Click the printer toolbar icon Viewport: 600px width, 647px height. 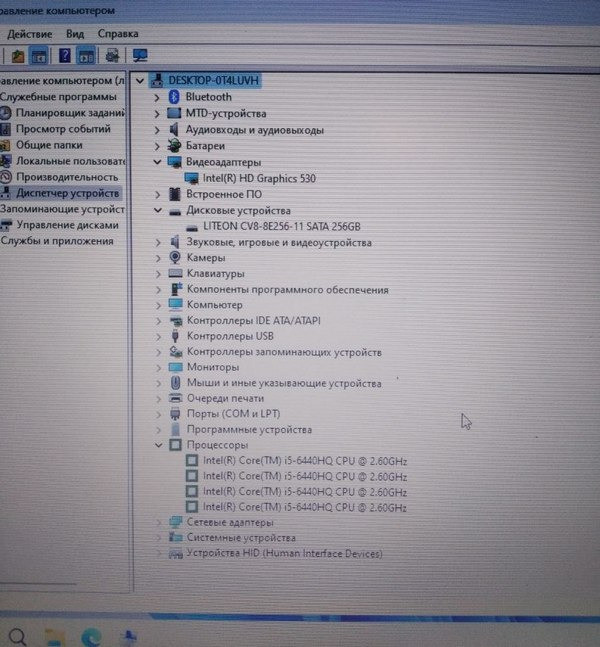tap(112, 56)
